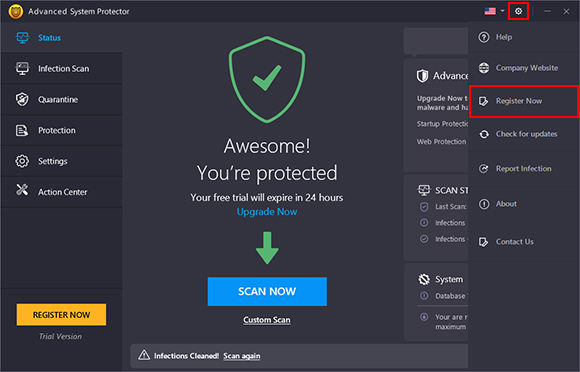Click the Settings gear icon in sidebar

point(22,161)
